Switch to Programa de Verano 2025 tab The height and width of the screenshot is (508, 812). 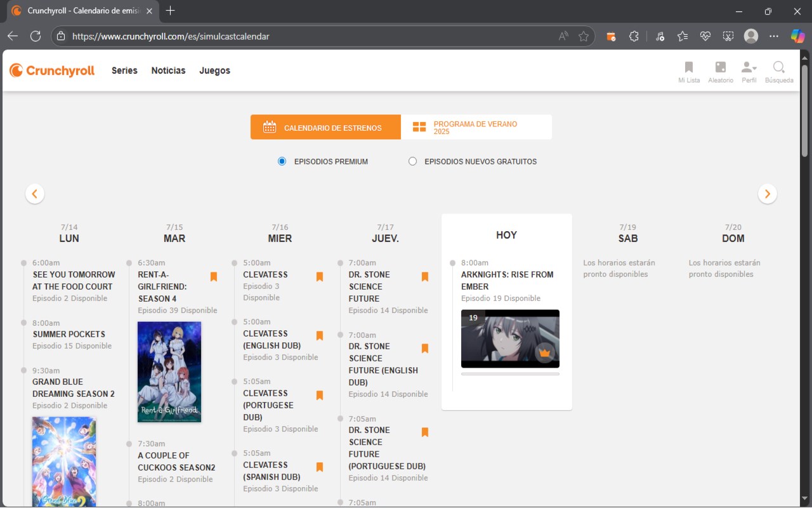click(x=476, y=127)
